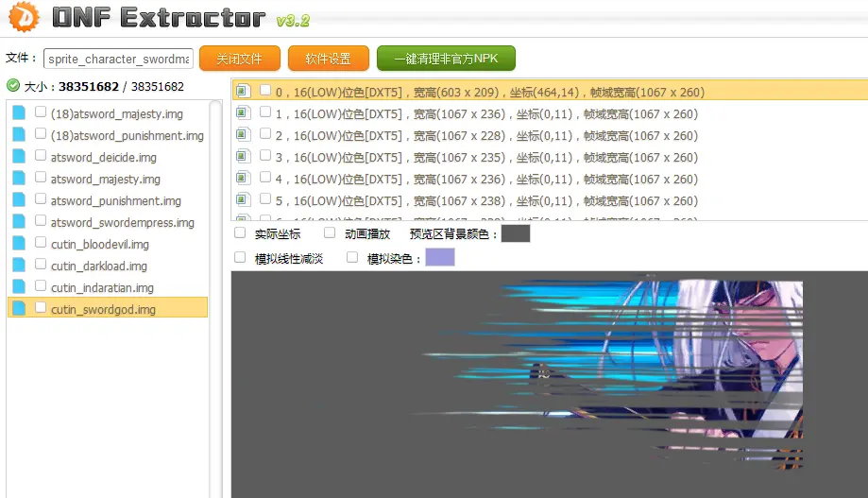This screenshot has width=868, height=498.
Task: Click file icon of (18)atsword_majesty.img
Action: click(19, 113)
